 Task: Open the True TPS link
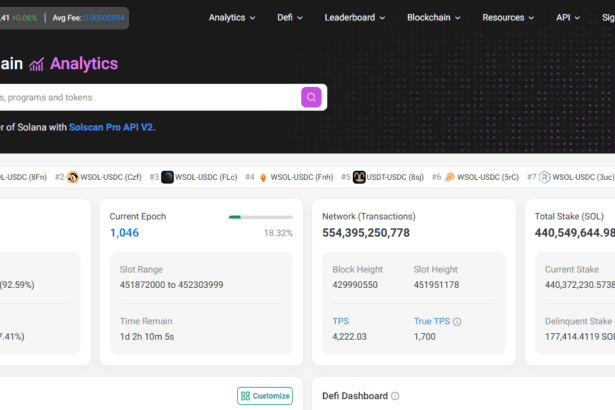(432, 321)
